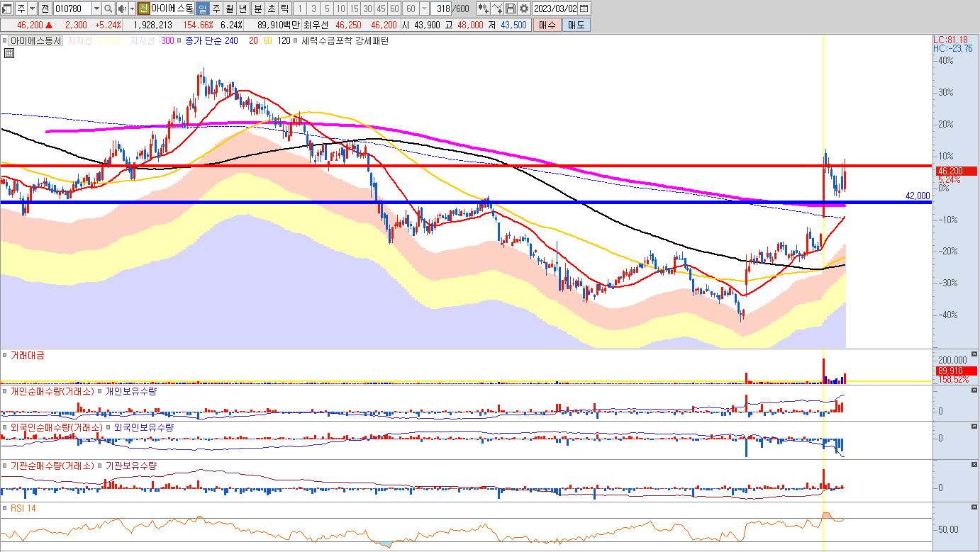Click the '전' button in toolbar
Screen dimensions: 980x552
[45, 9]
